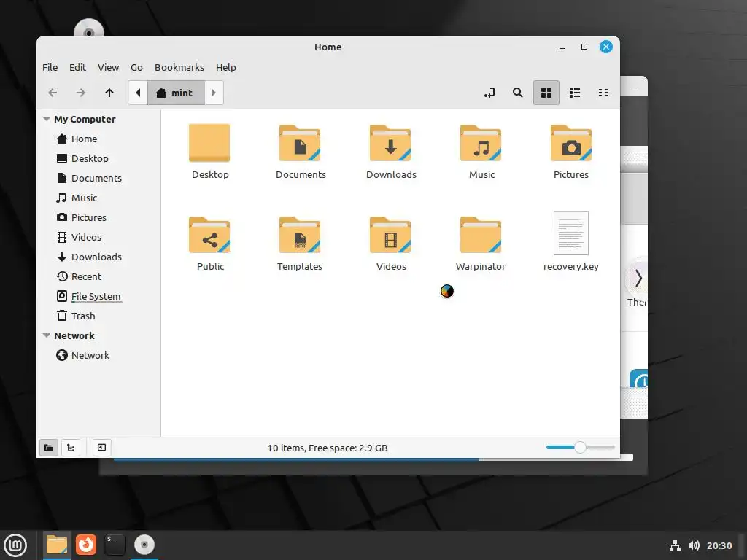Select the Warpinator folder icon
This screenshot has width=747, height=560.
(481, 235)
